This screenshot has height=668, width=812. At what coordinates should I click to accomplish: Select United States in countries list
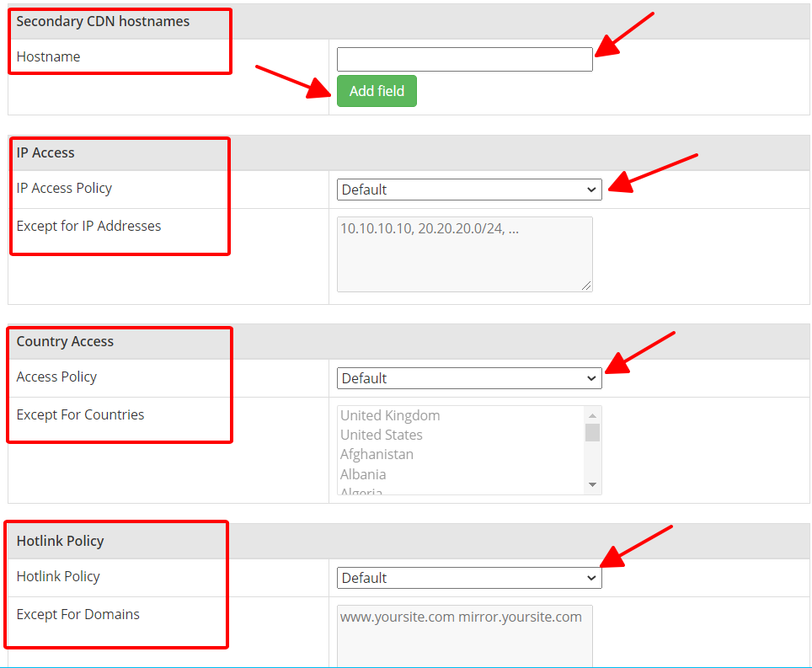click(x=382, y=435)
